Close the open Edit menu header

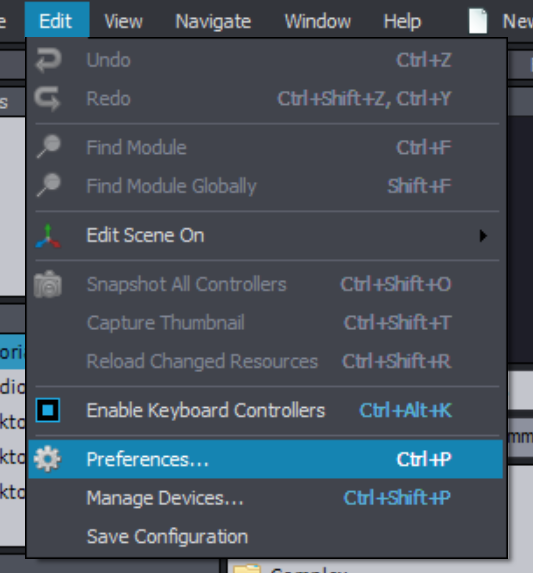(x=57, y=20)
